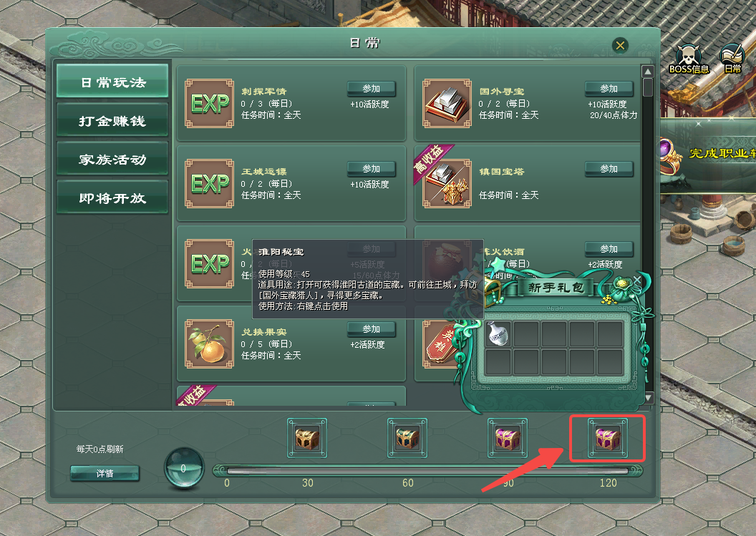Join 王城运镖 with the 参加 button

tap(372, 169)
